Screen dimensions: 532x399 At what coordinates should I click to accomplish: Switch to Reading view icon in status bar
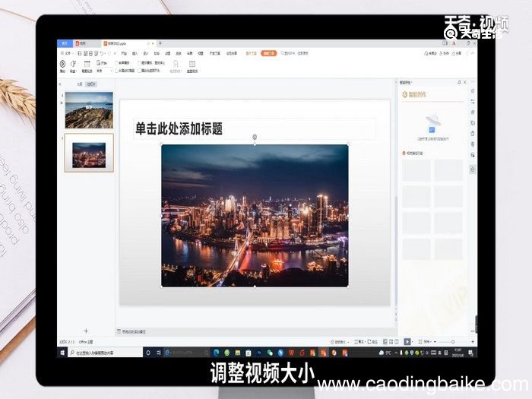[x=396, y=342]
